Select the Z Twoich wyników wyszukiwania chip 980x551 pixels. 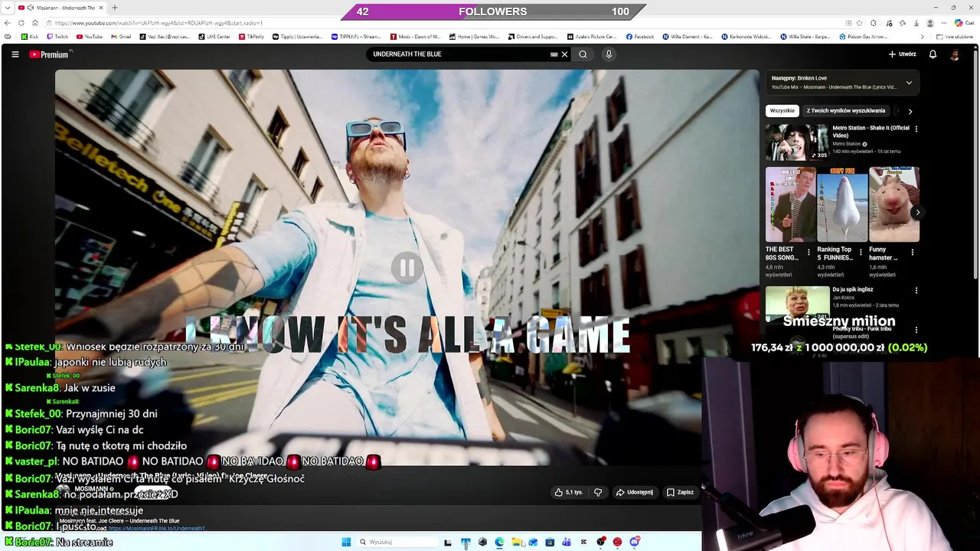tap(845, 111)
